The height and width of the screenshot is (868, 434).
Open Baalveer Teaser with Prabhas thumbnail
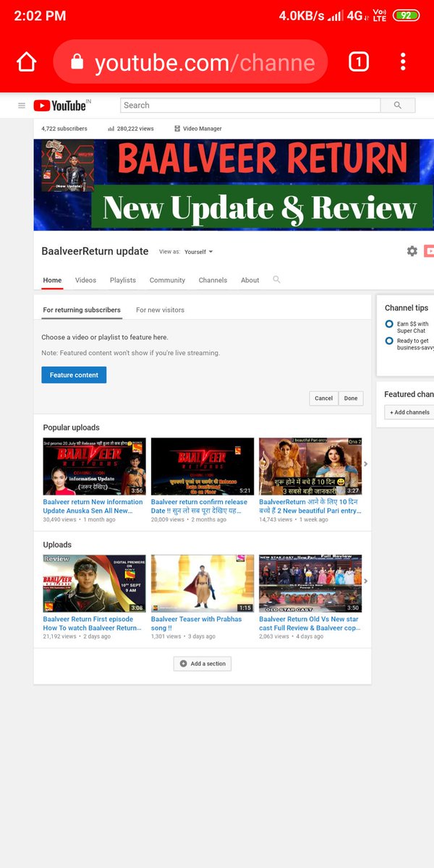coord(203,584)
